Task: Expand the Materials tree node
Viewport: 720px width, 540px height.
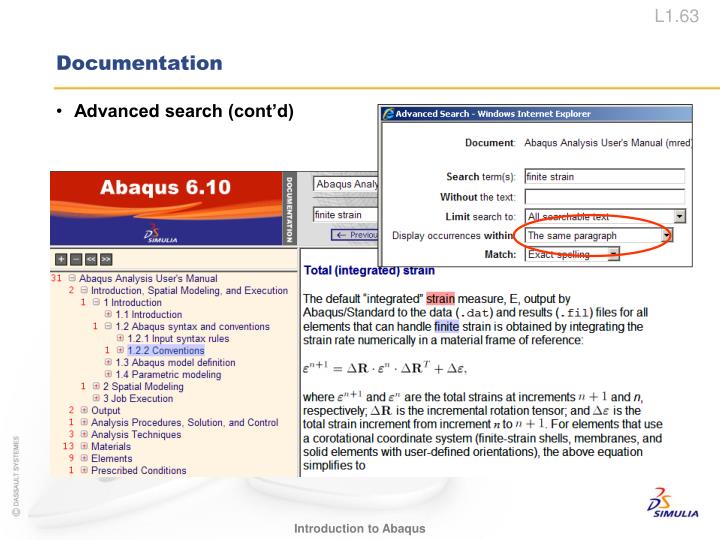Action: coord(84,446)
